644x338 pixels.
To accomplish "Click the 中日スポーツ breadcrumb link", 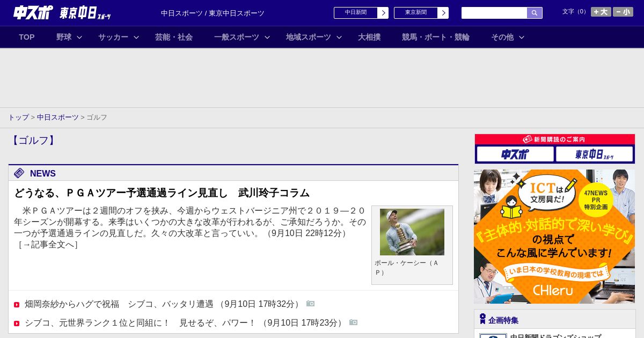I will [x=58, y=117].
